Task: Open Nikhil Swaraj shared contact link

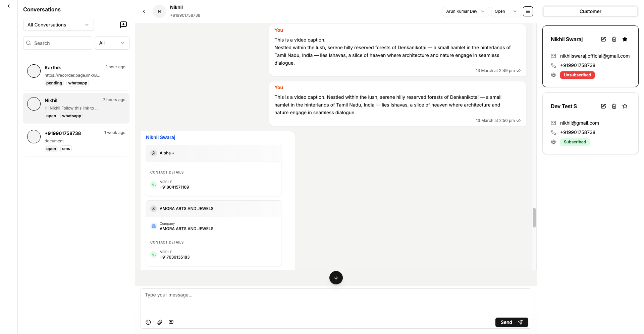Action: (x=161, y=137)
